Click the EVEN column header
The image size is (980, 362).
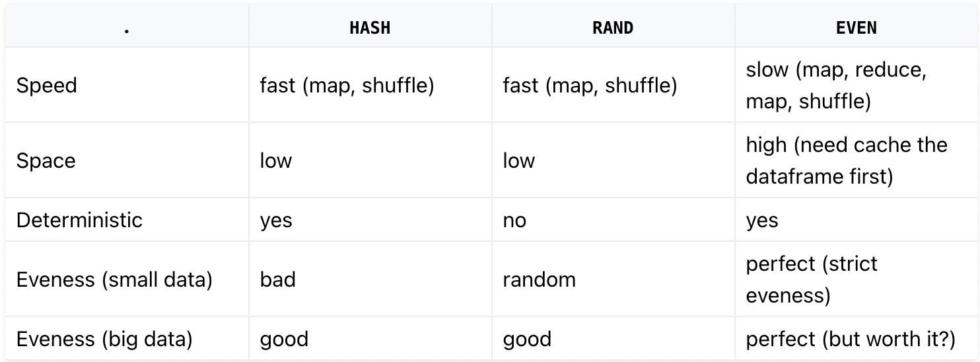pyautogui.click(x=857, y=28)
